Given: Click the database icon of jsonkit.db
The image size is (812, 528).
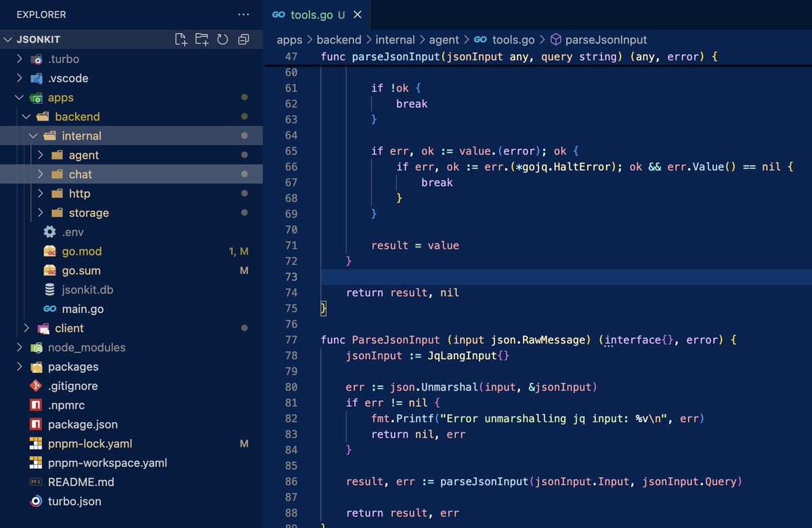Looking at the screenshot, I should (x=49, y=289).
